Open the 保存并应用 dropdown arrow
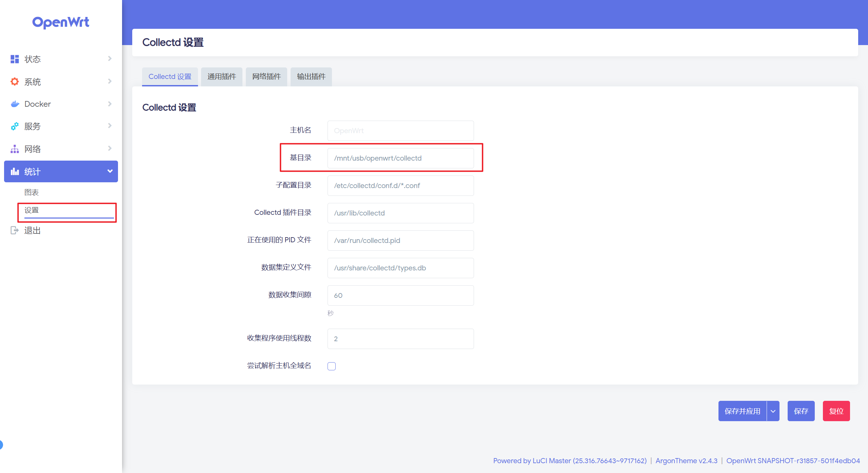This screenshot has height=473, width=868. coord(773,411)
